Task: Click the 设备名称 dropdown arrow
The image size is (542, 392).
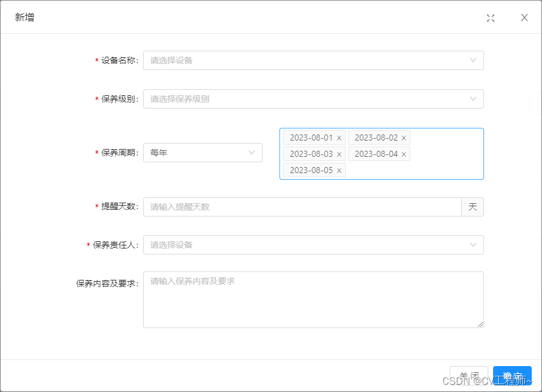Action: 473,60
